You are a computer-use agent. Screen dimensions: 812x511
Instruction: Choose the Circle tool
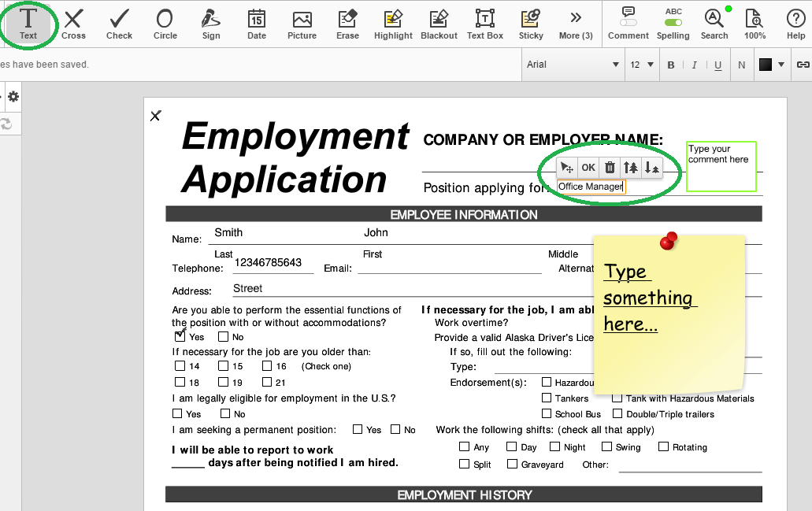tap(165, 24)
